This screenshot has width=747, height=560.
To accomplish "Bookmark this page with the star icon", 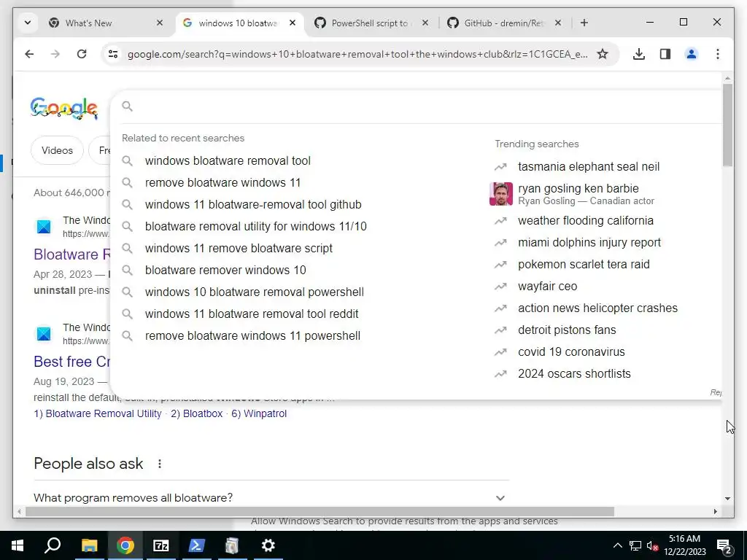I will click(602, 54).
